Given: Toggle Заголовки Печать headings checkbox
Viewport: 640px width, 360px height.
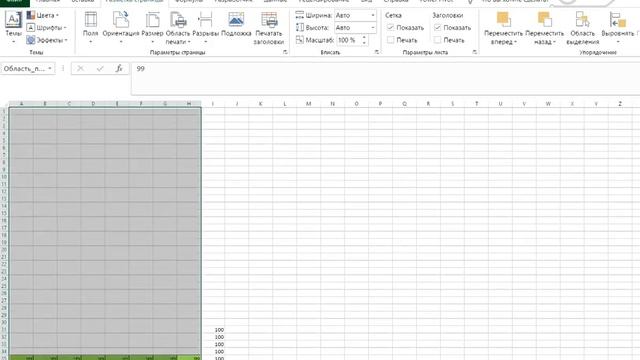Looking at the screenshot, I should point(437,40).
